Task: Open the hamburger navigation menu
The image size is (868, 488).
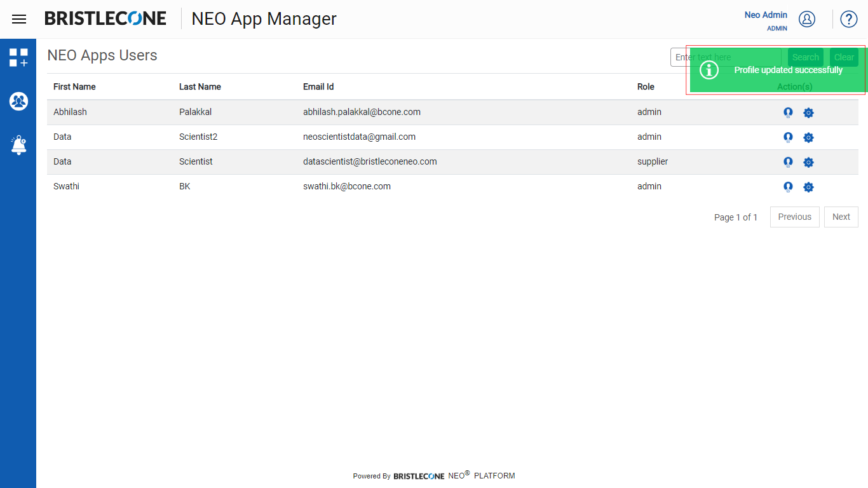Action: coord(19,19)
